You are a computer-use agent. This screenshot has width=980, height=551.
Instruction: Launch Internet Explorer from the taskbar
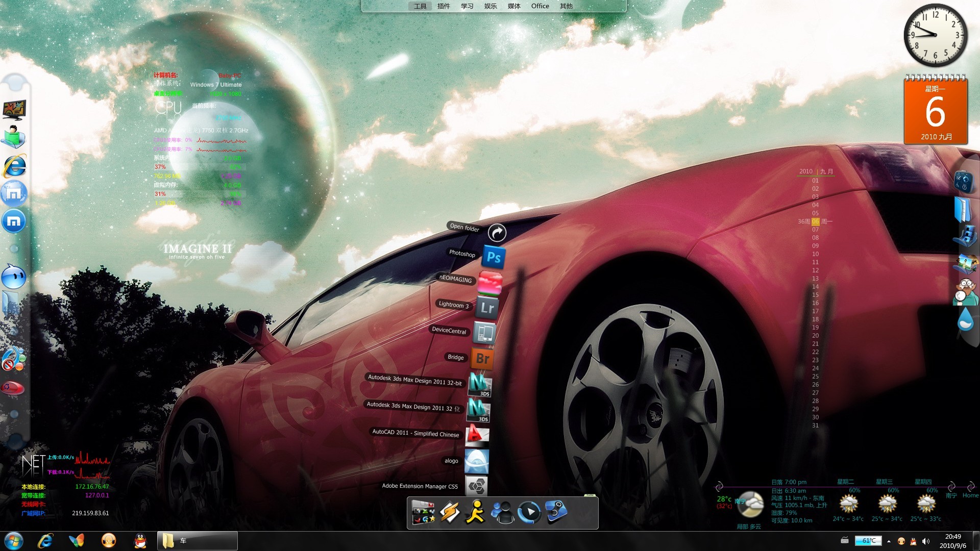45,541
